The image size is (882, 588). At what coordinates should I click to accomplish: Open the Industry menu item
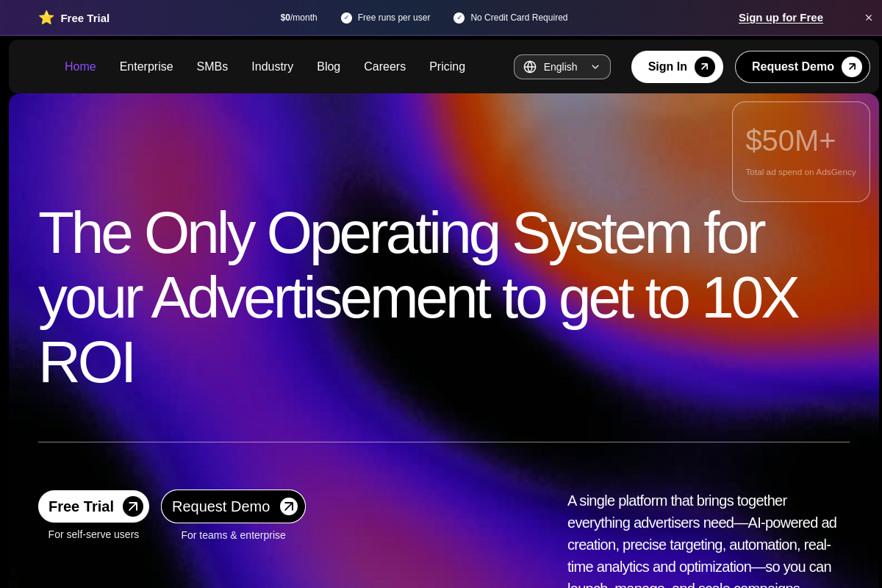coord(273,67)
